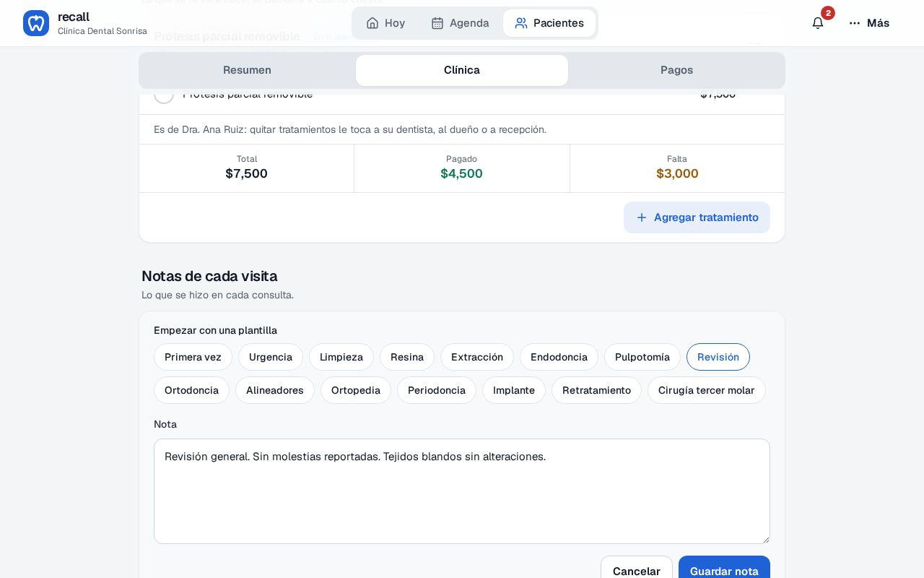Click the Total $7,500 amount
The image size is (924, 578).
[247, 173]
